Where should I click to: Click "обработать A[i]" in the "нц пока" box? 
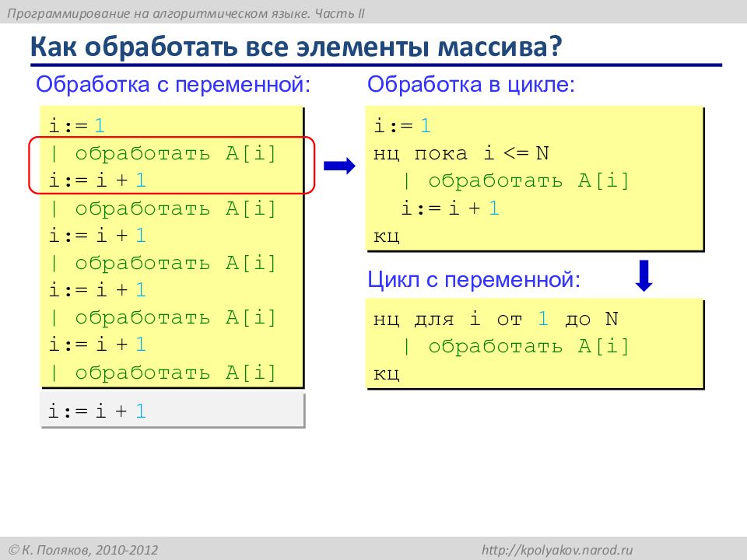pyautogui.click(x=529, y=180)
